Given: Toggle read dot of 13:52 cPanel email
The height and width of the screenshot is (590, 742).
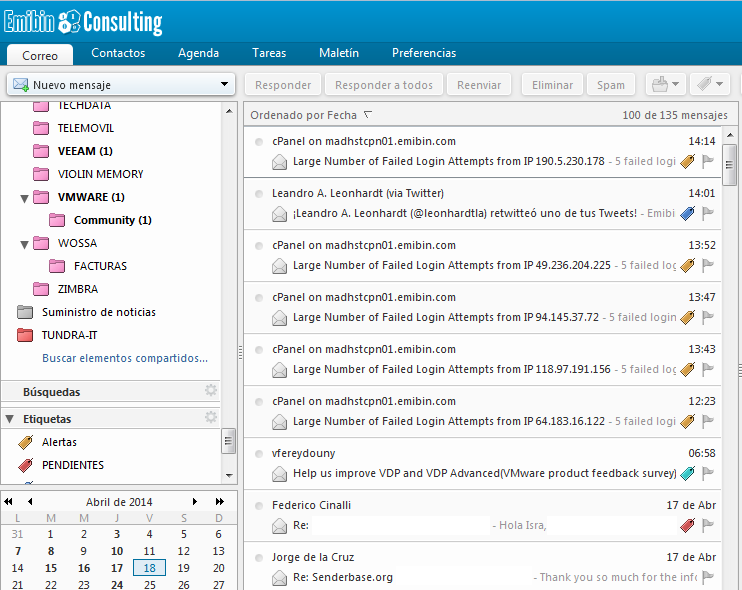Looking at the screenshot, I should coord(259,246).
